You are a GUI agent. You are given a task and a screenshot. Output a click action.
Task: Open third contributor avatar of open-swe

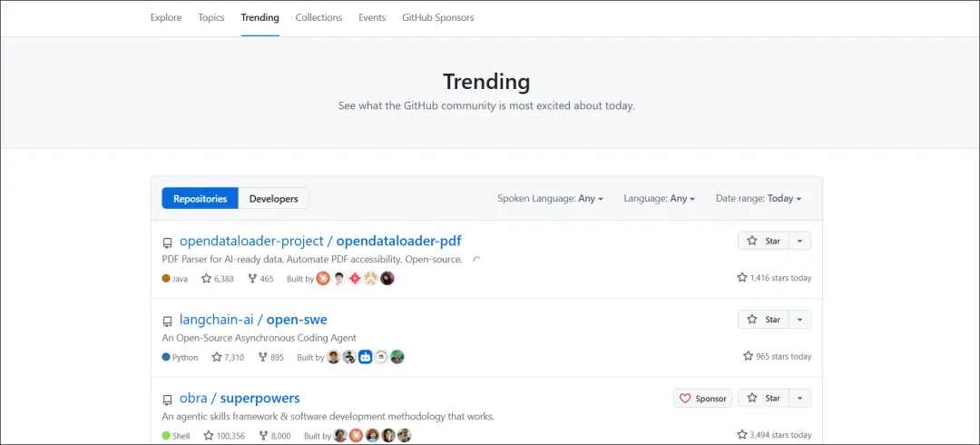[x=366, y=358]
